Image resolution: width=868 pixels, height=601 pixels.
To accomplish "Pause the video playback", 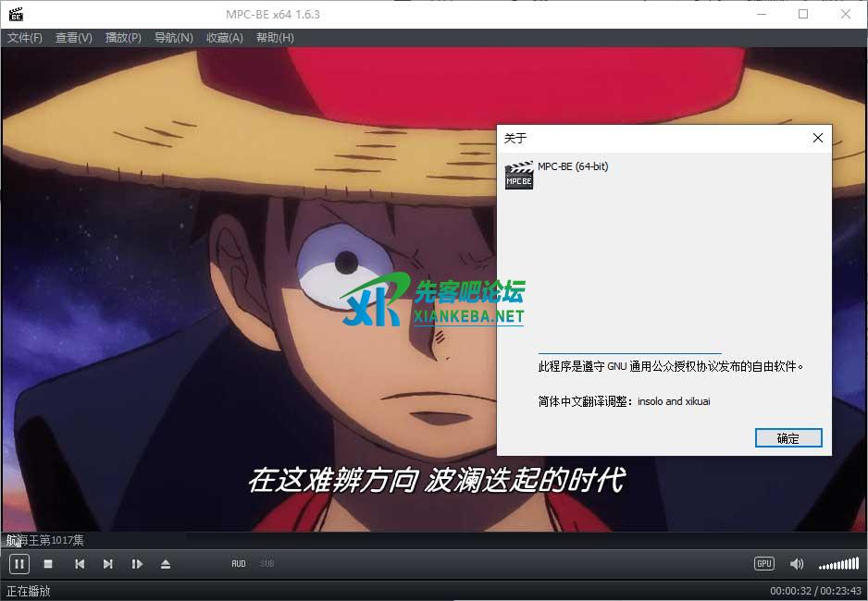I will [19, 563].
